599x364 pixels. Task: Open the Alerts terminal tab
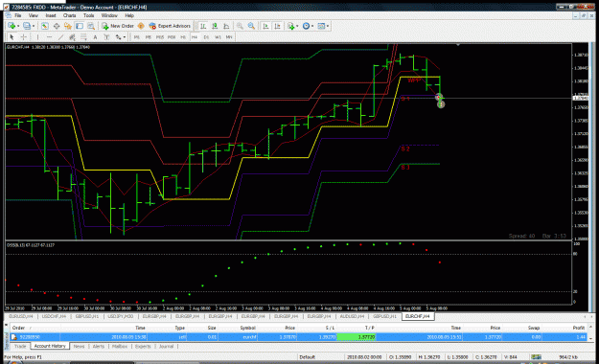pyautogui.click(x=98, y=347)
